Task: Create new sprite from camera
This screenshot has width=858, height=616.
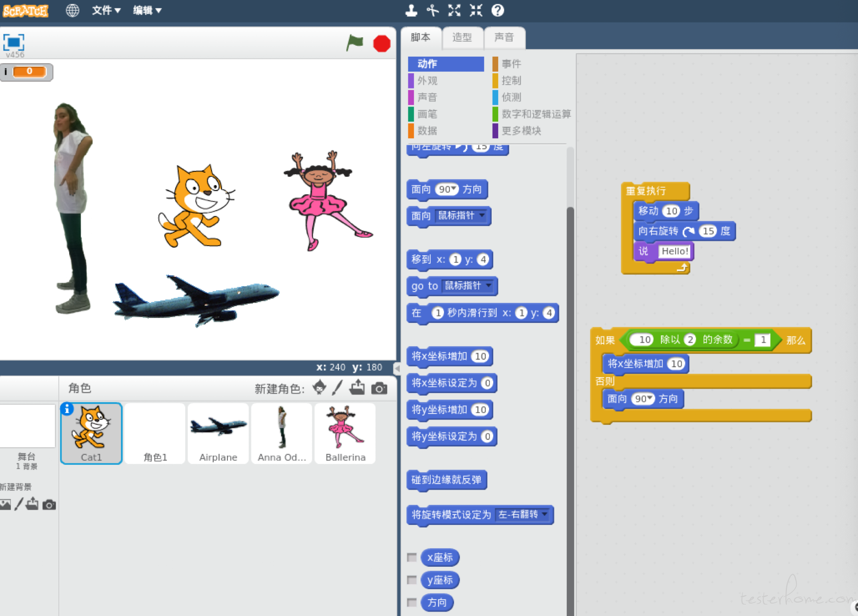Action: (x=379, y=388)
